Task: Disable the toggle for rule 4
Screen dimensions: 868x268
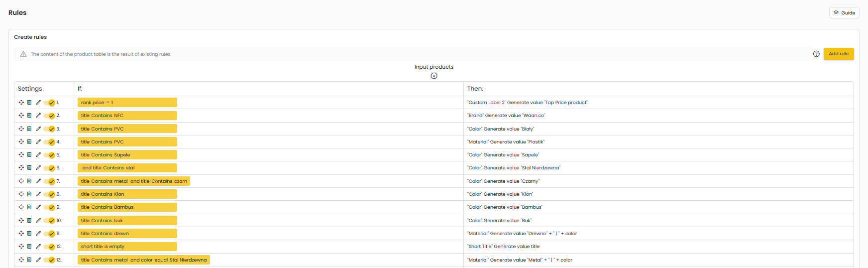Action: (49, 142)
